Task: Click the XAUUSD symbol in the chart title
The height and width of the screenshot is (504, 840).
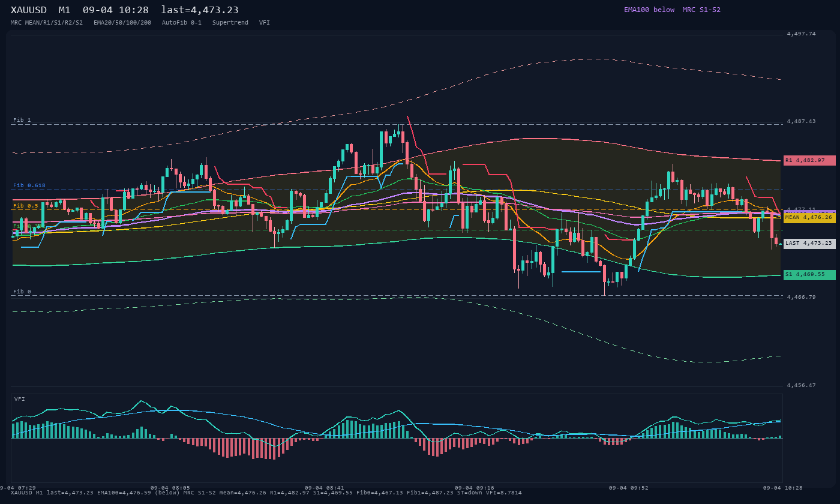Action: click(x=29, y=10)
